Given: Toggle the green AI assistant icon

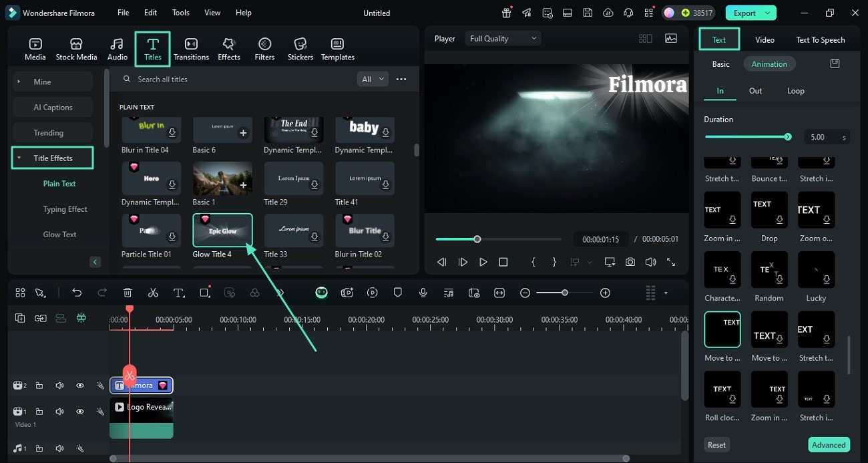Looking at the screenshot, I should coord(321,293).
